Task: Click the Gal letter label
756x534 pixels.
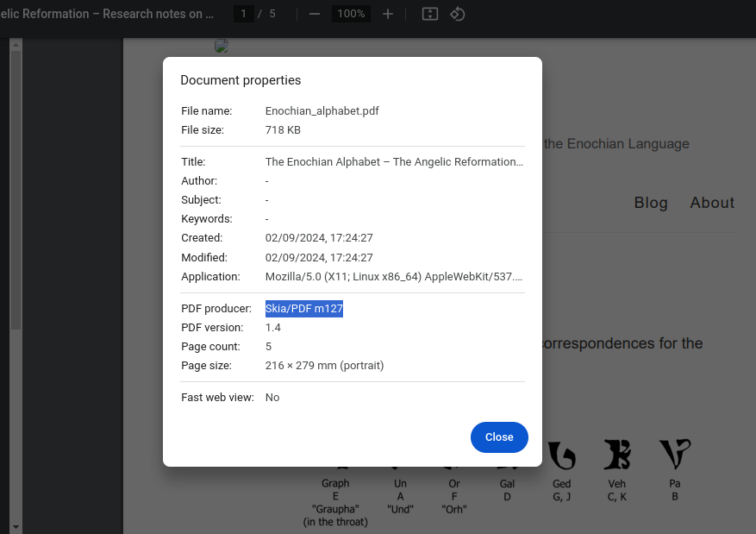Action: (507, 483)
